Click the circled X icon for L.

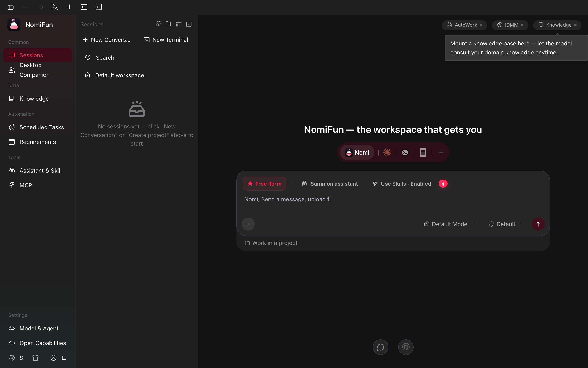pyautogui.click(x=53, y=358)
